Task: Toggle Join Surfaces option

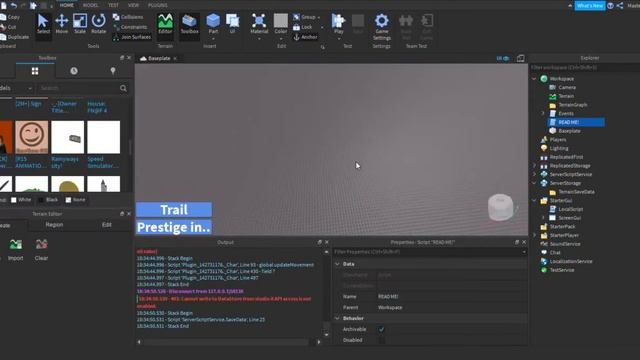Action: pyautogui.click(x=132, y=37)
